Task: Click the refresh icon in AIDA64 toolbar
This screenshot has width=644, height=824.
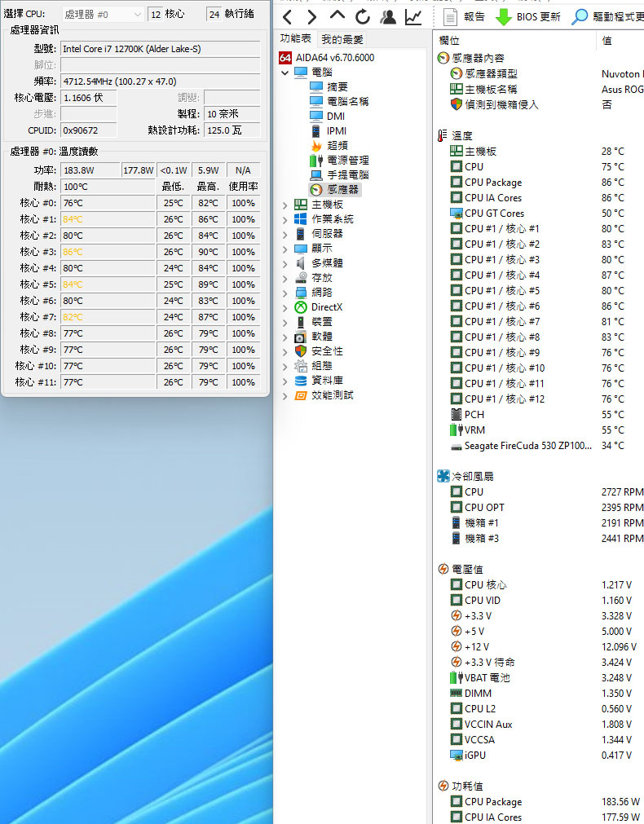Action: (362, 17)
